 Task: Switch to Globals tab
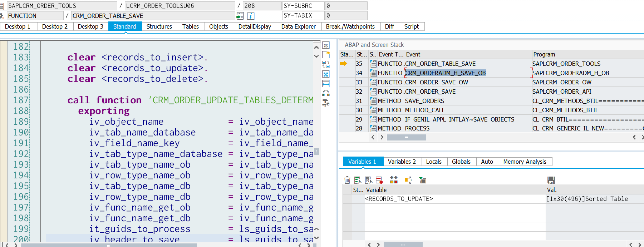point(461,162)
